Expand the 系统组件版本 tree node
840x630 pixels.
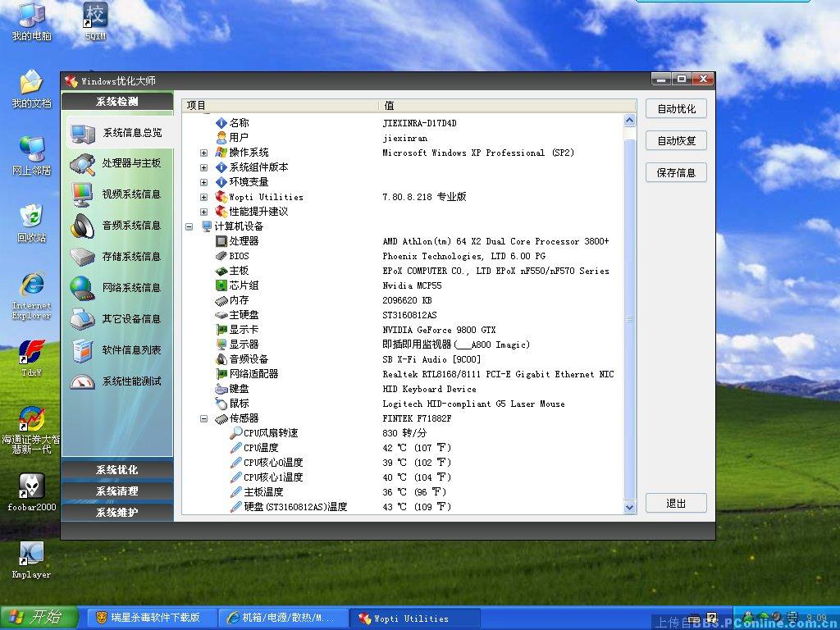point(203,167)
